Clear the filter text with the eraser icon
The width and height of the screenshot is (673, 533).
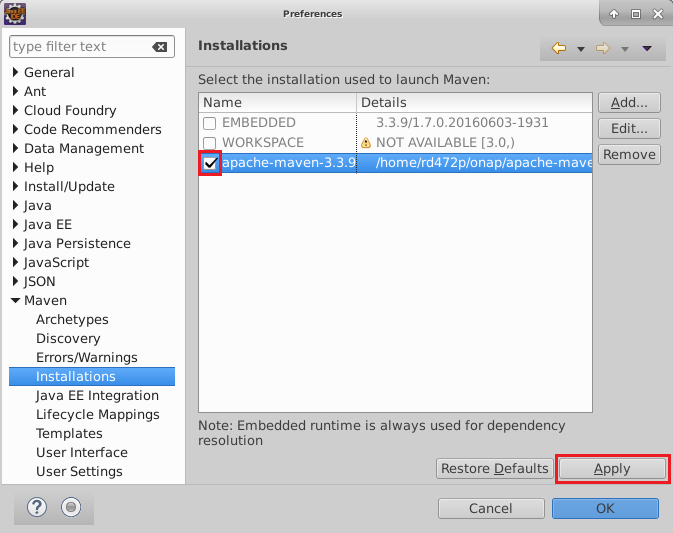coord(160,47)
